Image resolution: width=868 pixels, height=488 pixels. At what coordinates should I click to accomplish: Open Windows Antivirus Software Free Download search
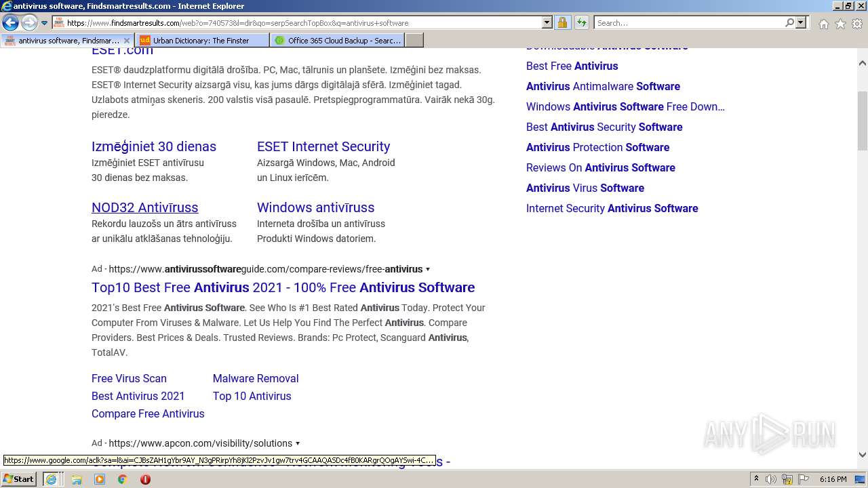625,106
